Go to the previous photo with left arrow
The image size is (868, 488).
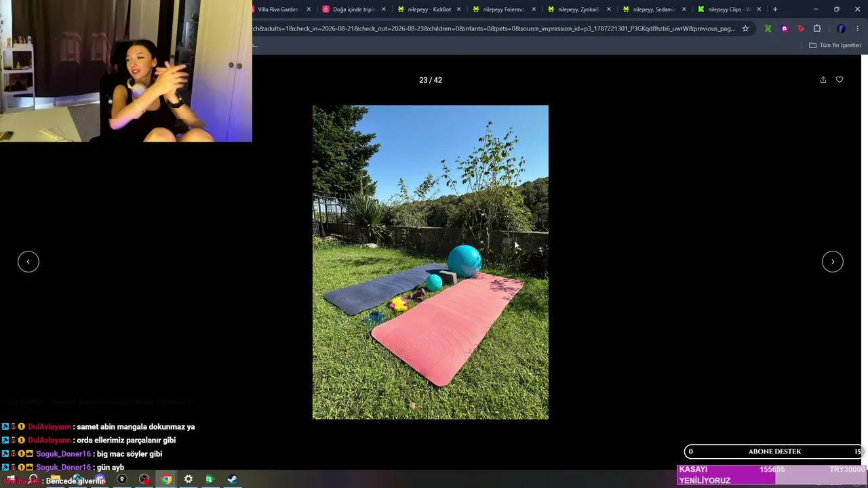click(x=28, y=262)
